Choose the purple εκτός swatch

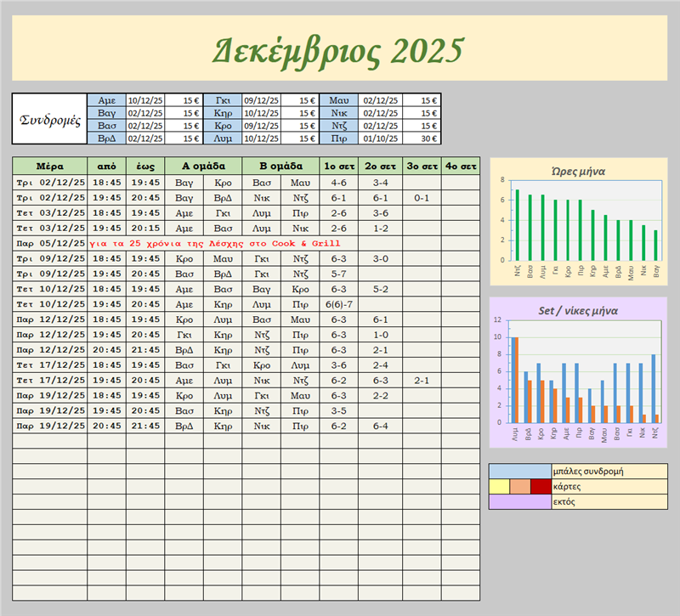tap(519, 502)
